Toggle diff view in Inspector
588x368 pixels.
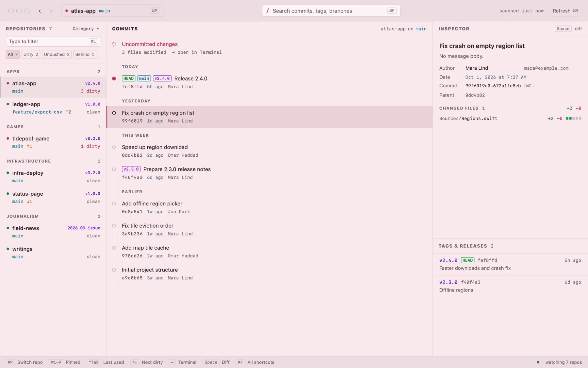click(569, 29)
